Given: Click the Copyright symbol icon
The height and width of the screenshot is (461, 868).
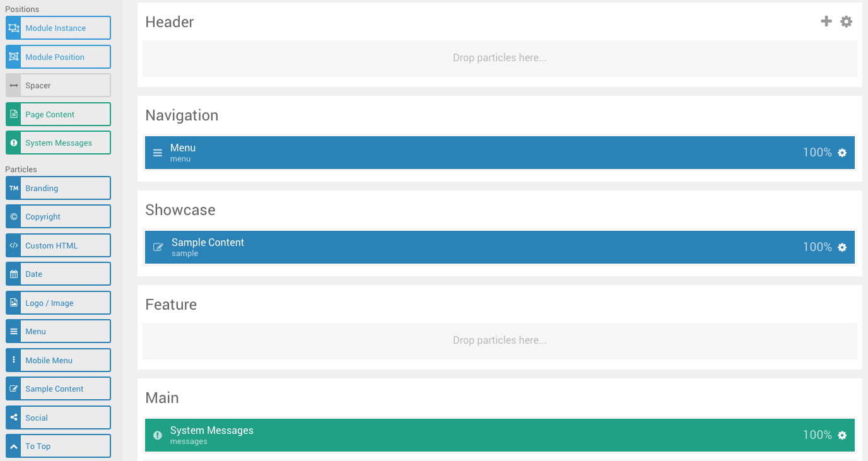Looking at the screenshot, I should point(13,216).
